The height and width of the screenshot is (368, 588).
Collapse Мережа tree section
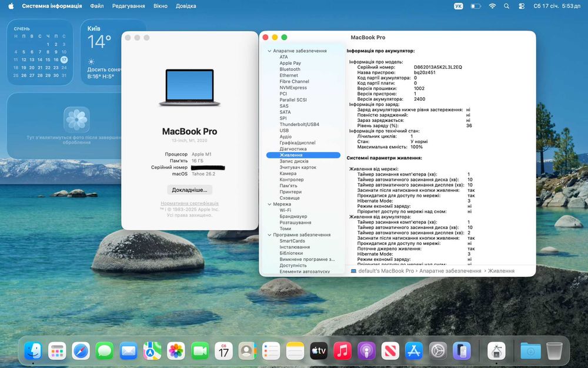(269, 204)
